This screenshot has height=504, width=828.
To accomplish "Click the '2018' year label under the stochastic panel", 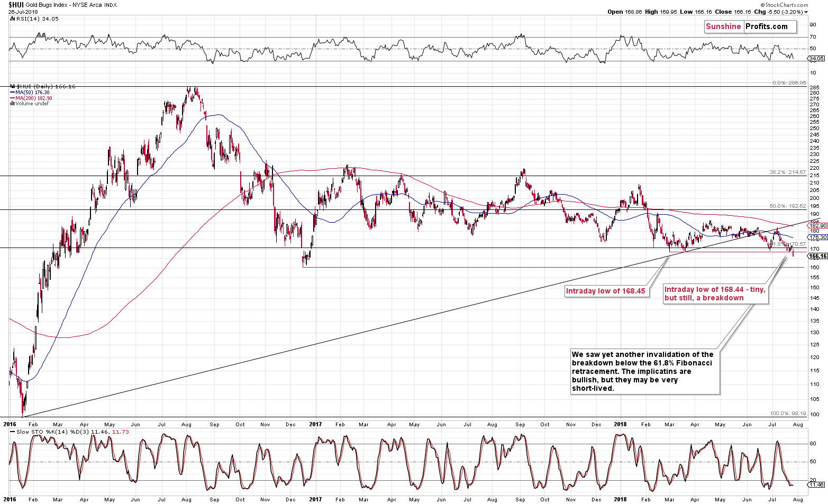I will pos(621,499).
